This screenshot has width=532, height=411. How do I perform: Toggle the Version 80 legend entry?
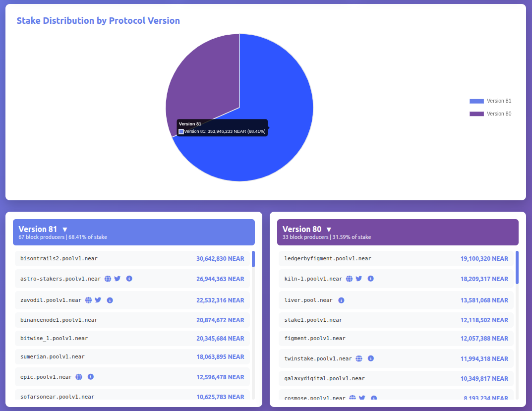pos(491,114)
